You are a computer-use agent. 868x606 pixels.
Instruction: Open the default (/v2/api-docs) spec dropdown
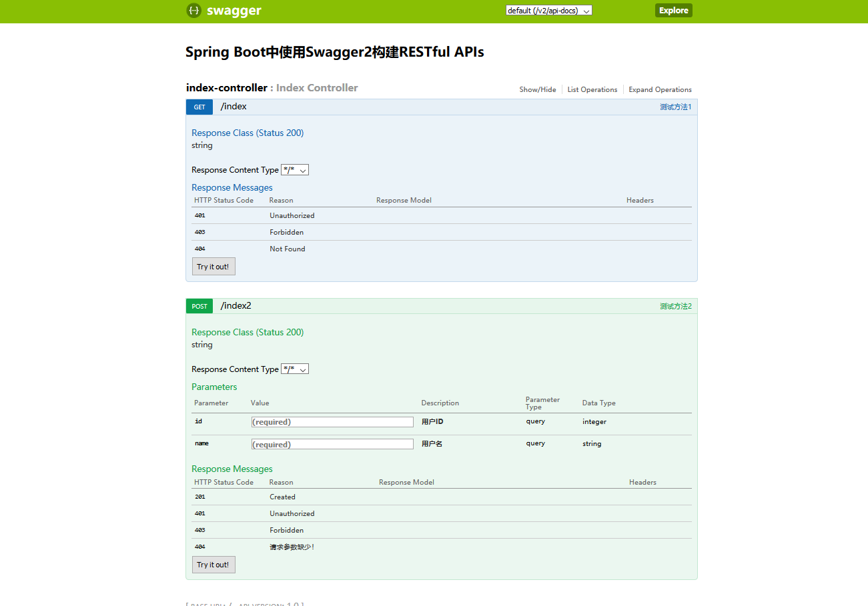549,11
